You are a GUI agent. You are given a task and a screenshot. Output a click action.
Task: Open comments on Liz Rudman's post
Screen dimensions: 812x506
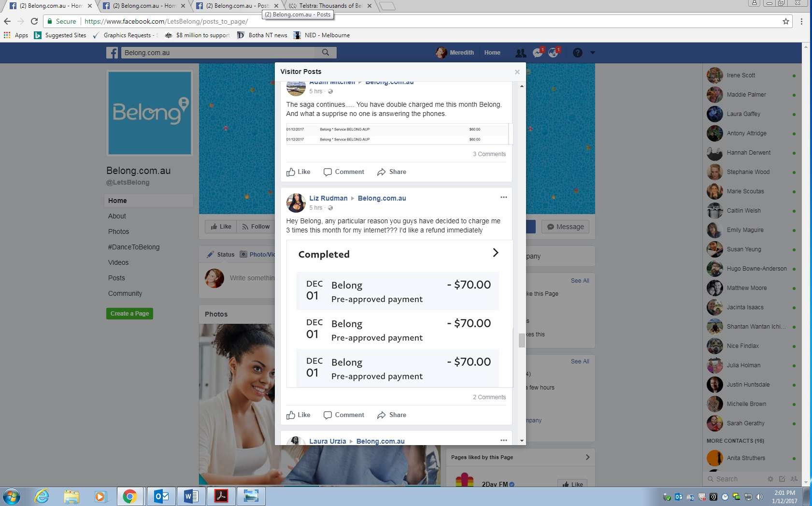click(x=343, y=415)
